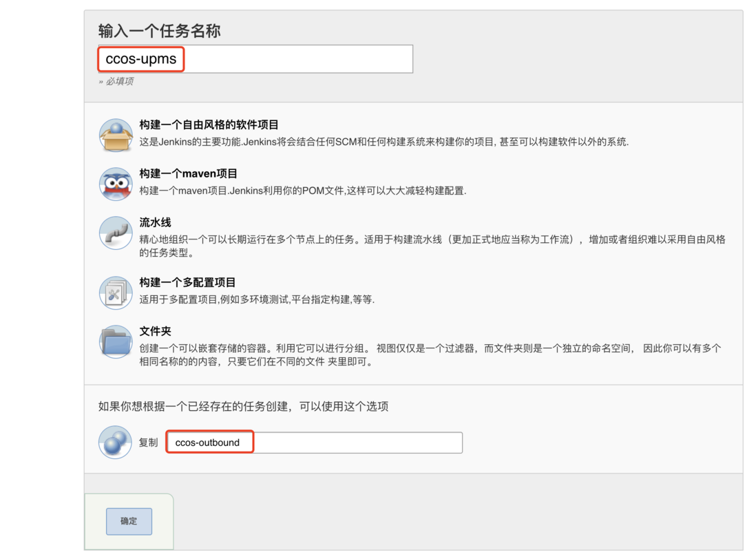Focus the 复制 field containing ccos-outbound

(315, 443)
